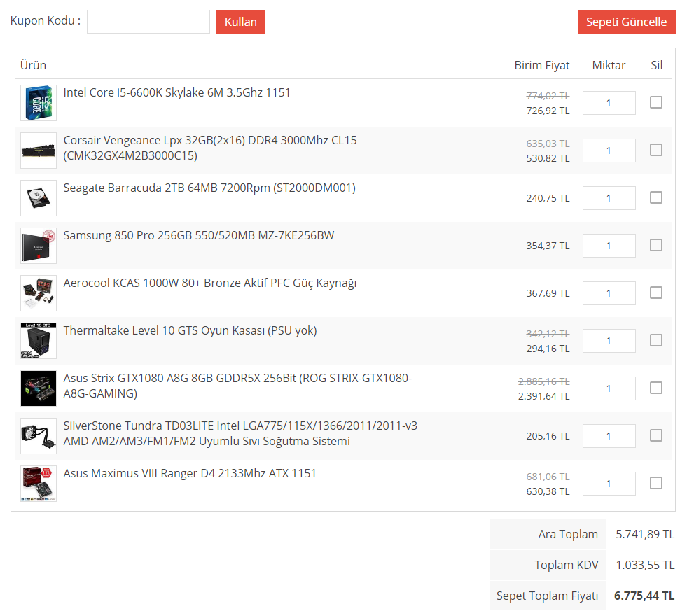687x616 pixels.
Task: Tick delete checkbox for Intel Core i5-6600K
Action: [x=656, y=102]
